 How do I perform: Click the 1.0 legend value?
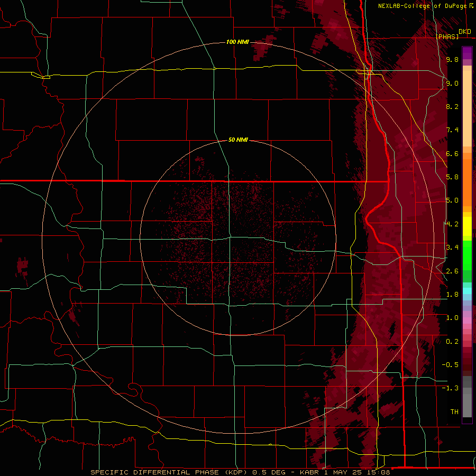point(452,318)
